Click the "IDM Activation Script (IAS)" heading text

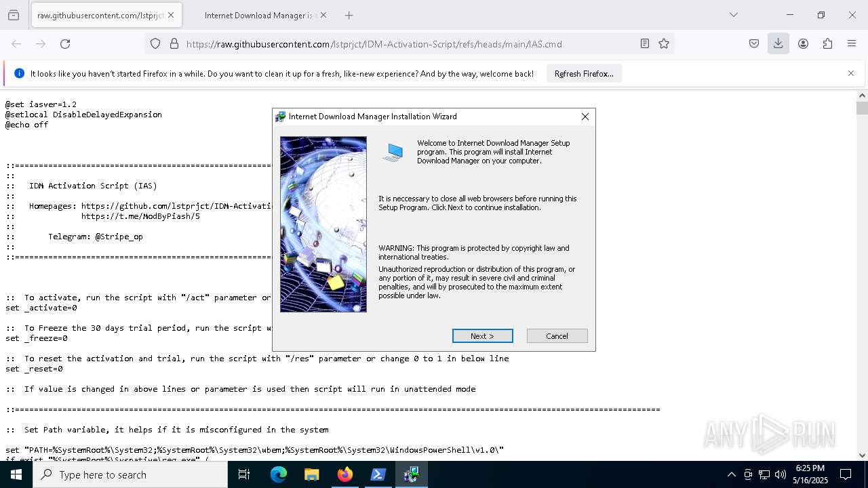[93, 186]
